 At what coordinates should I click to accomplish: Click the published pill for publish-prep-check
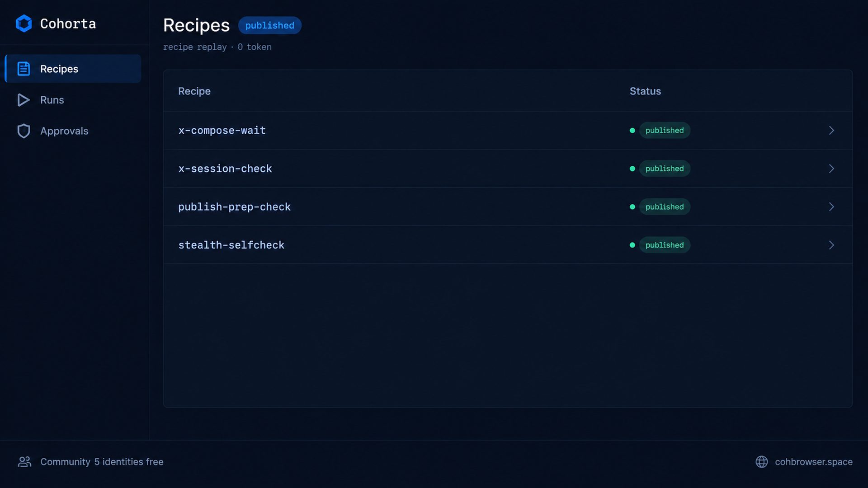[x=665, y=207]
